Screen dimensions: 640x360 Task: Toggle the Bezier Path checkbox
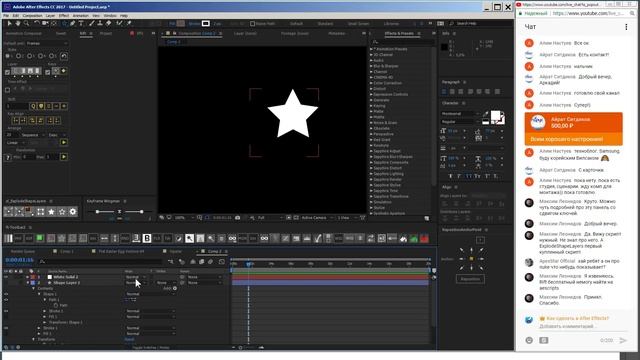(x=252, y=24)
